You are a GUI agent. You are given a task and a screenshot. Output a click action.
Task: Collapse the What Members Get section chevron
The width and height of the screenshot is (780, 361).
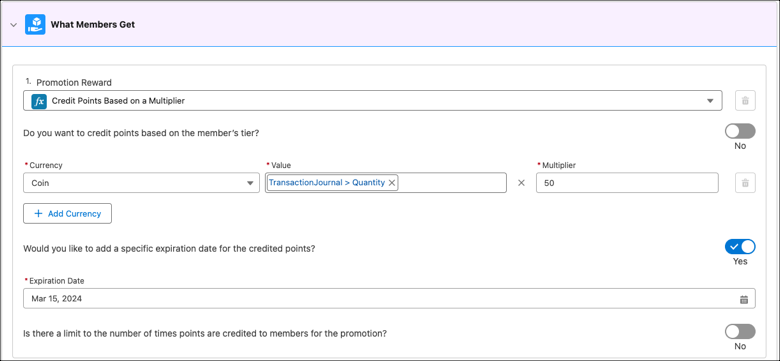pos(13,24)
